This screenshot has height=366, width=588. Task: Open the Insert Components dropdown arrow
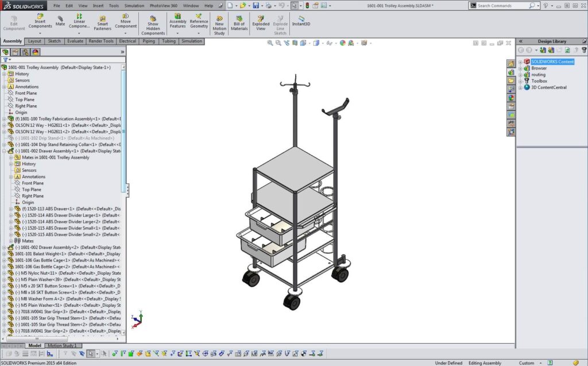40,33
